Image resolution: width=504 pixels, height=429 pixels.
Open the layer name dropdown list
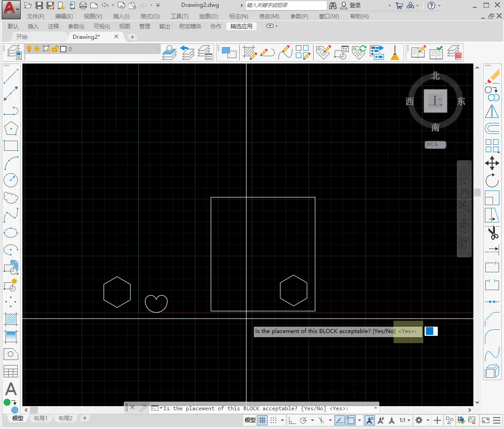coord(157,49)
